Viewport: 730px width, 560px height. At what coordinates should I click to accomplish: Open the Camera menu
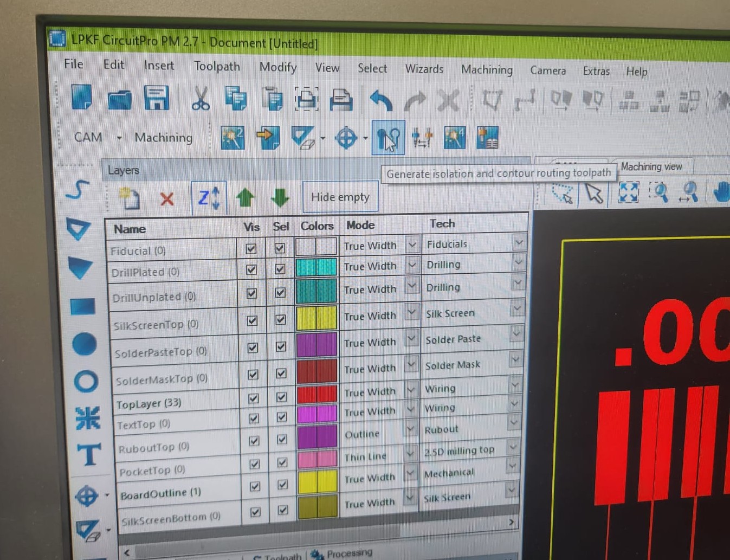(548, 70)
